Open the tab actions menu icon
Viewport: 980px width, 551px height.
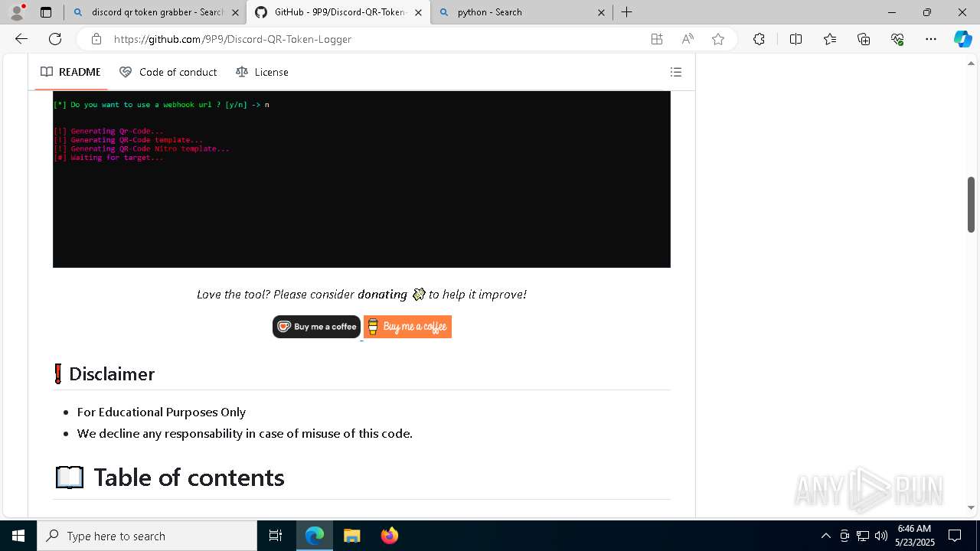click(46, 12)
